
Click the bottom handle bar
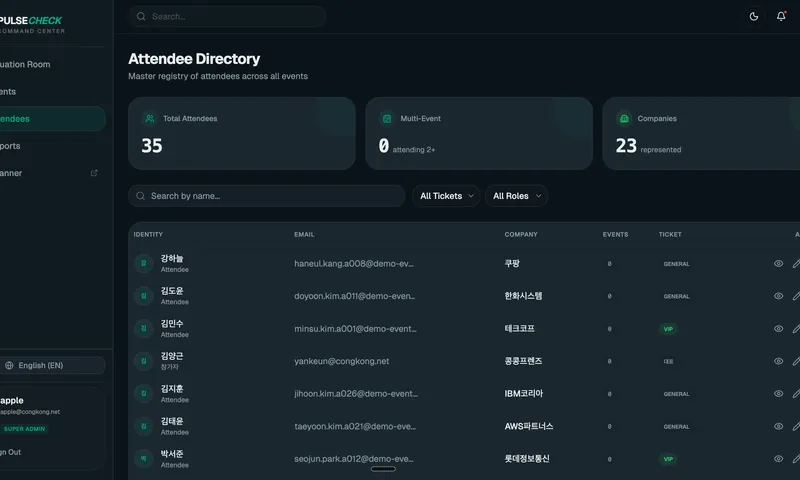383,469
